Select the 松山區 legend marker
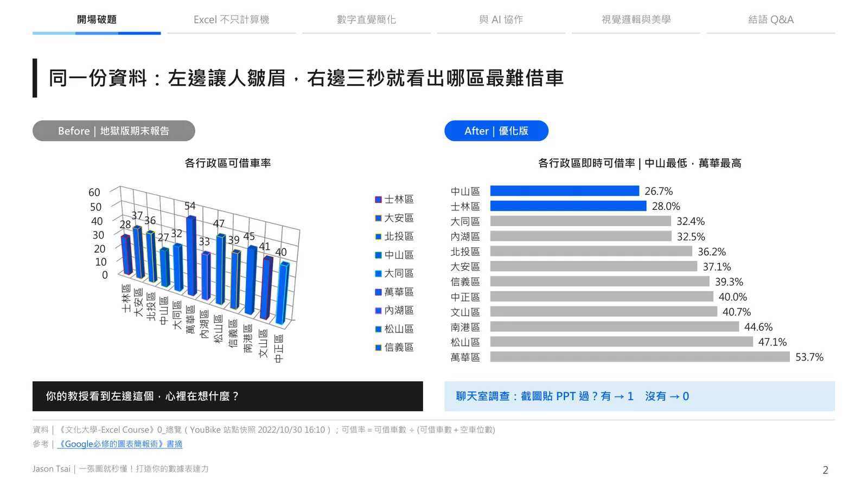Screen dimensions: 868x488 [378, 329]
